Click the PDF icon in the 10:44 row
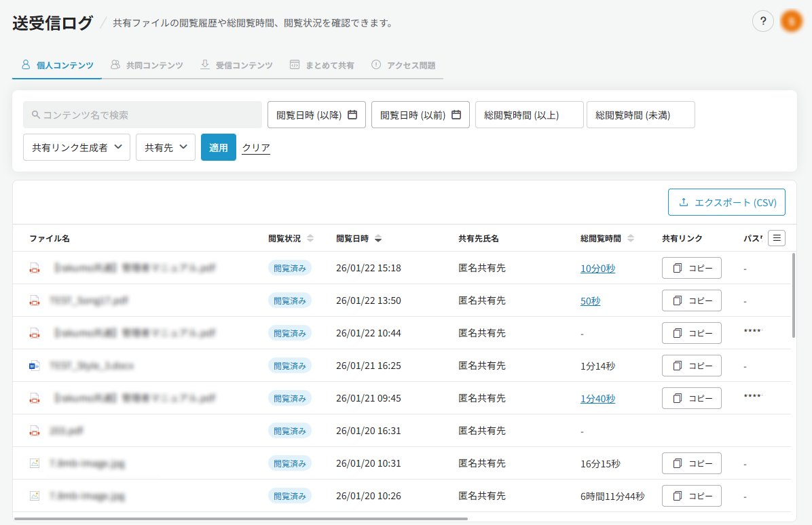Screen dimensions: 812x525 click(x=35, y=334)
